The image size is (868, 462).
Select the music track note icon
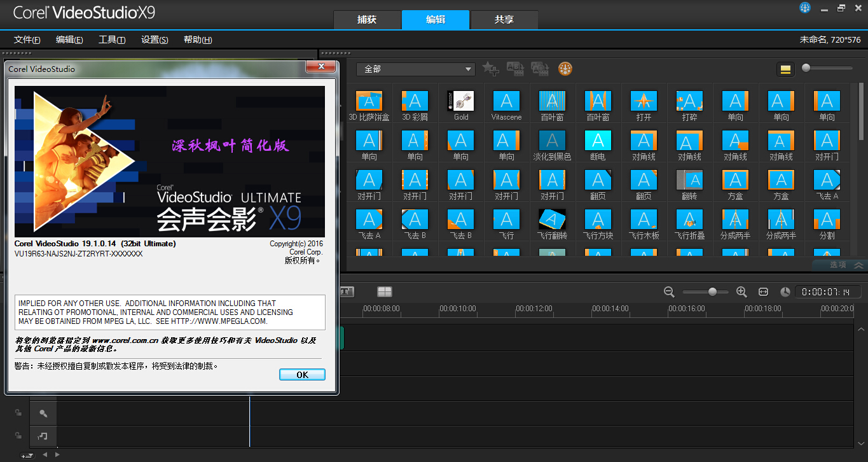[x=43, y=436]
